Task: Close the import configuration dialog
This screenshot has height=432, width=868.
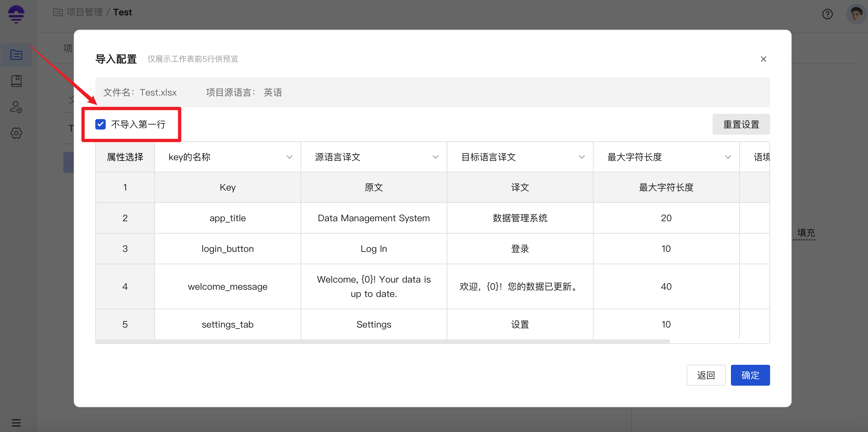Action: coord(764,59)
